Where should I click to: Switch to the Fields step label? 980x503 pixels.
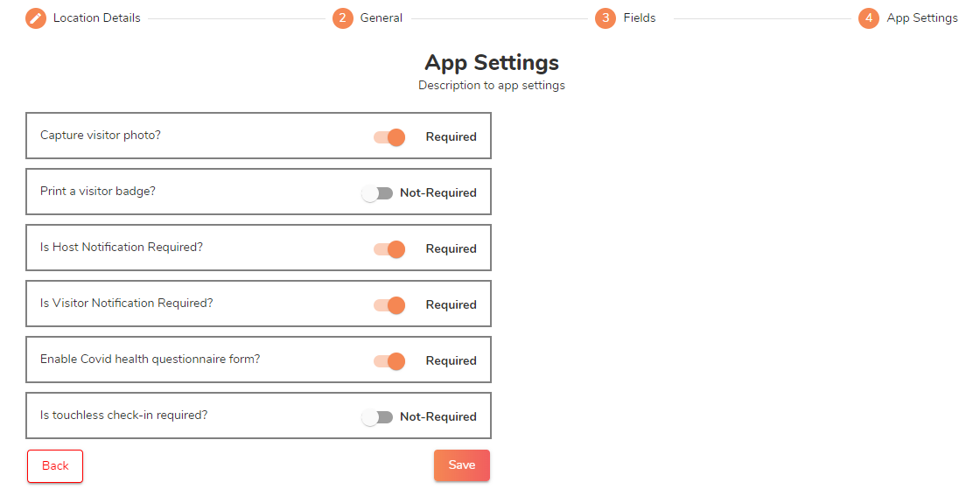(x=640, y=18)
